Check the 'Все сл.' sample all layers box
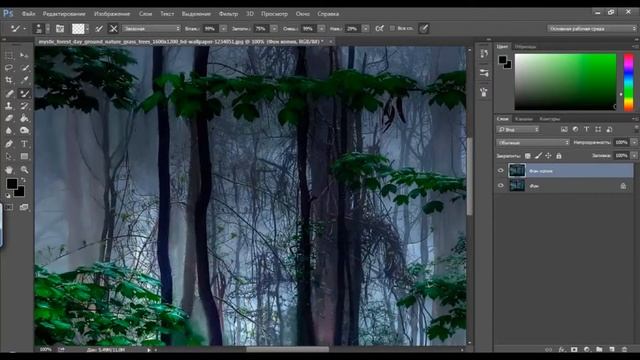This screenshot has width=640, height=360. (x=392, y=28)
